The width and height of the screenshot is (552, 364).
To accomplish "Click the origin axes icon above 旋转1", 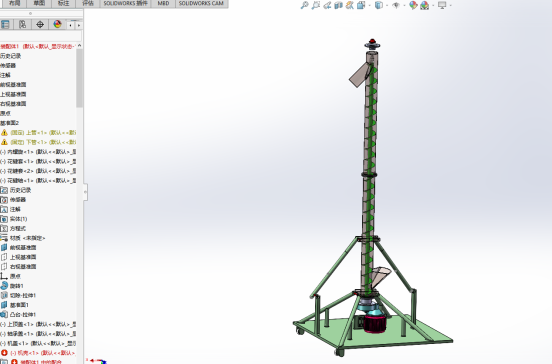I will tap(4, 276).
